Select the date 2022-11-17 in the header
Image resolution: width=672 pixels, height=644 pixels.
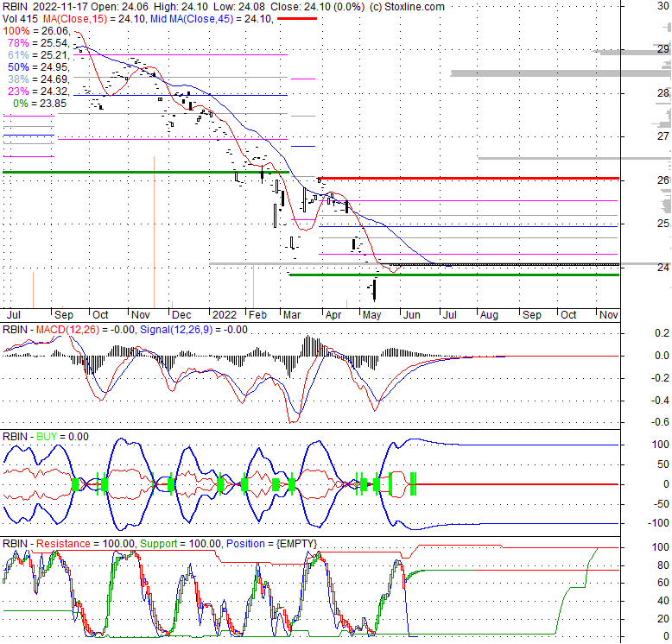pyautogui.click(x=60, y=7)
